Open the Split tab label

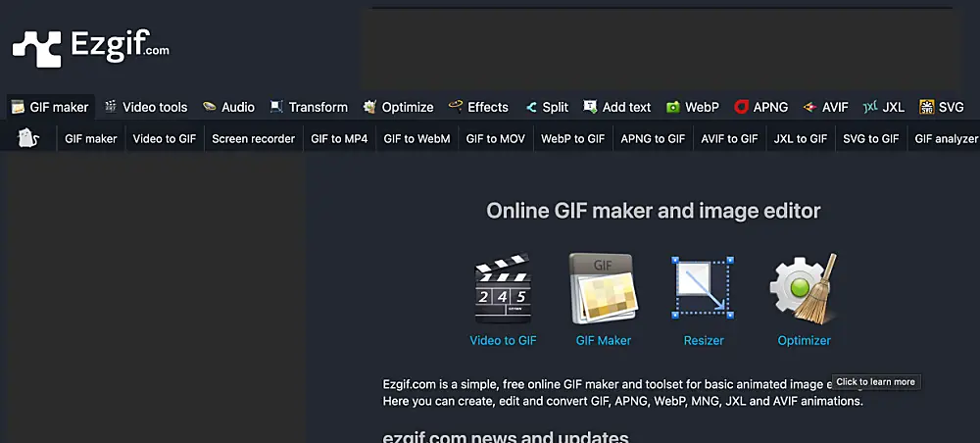556,108
